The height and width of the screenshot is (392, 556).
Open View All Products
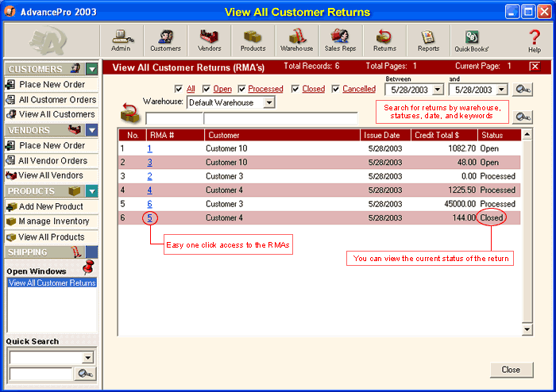51,237
